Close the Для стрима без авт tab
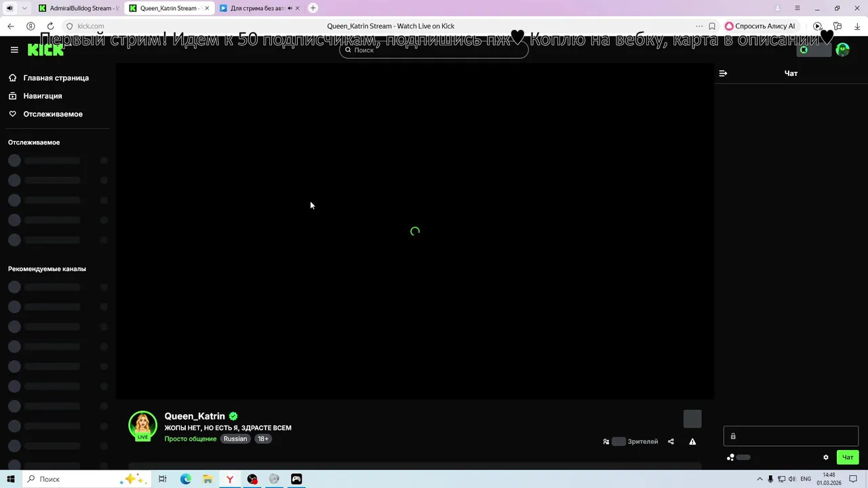The width and height of the screenshot is (868, 488). (298, 8)
